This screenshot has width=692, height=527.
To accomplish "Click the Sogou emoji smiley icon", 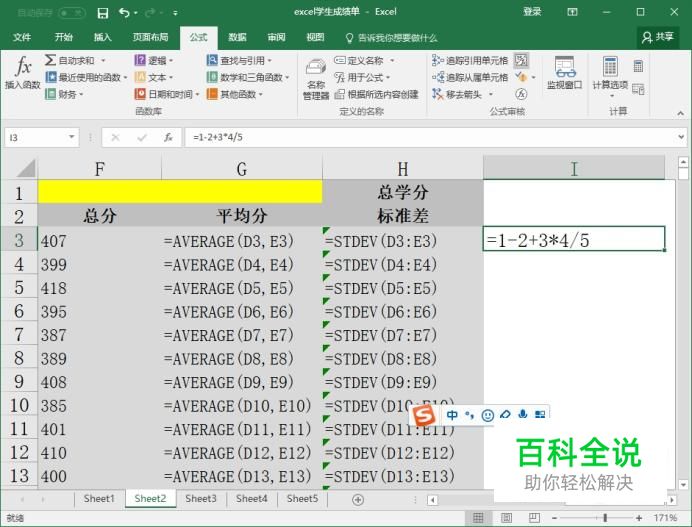I will 488,415.
